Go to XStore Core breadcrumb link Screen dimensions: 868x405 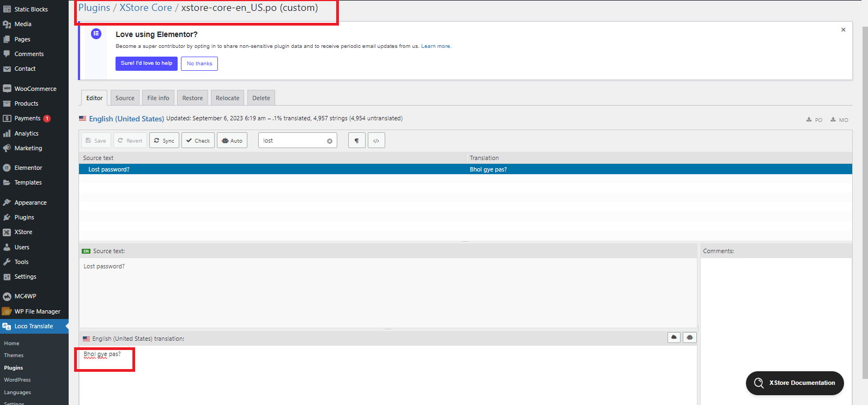145,8
